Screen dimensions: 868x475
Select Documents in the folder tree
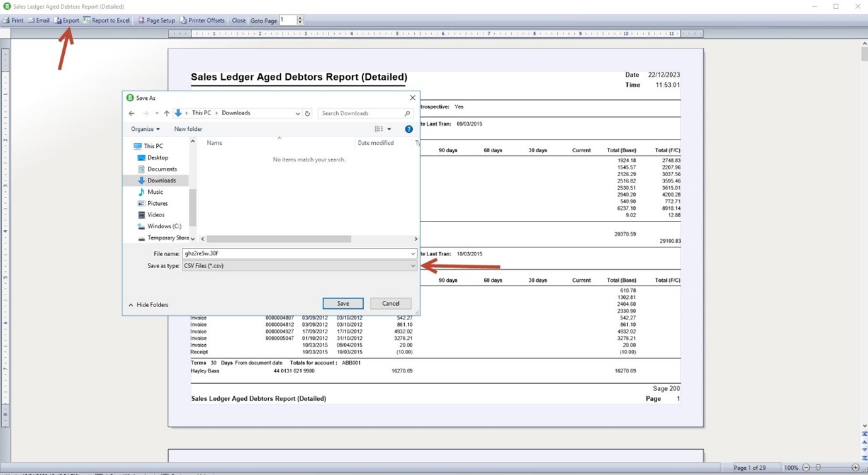[x=157, y=169]
